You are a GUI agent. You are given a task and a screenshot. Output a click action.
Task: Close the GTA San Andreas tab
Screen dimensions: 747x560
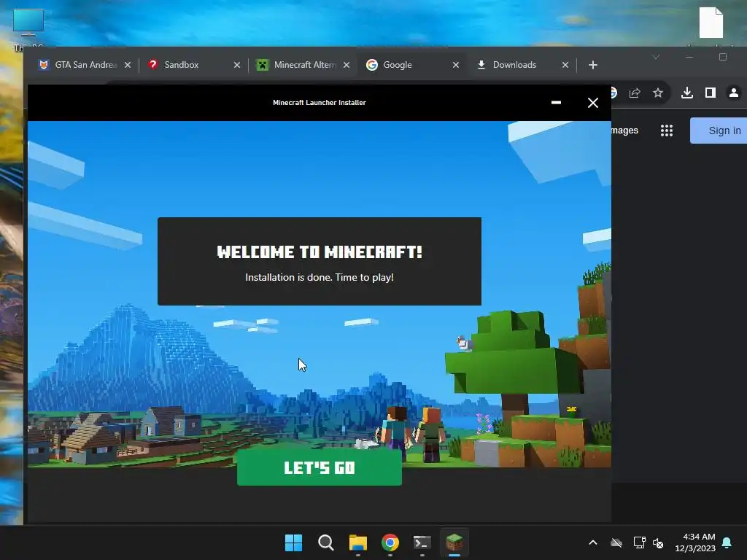127,65
